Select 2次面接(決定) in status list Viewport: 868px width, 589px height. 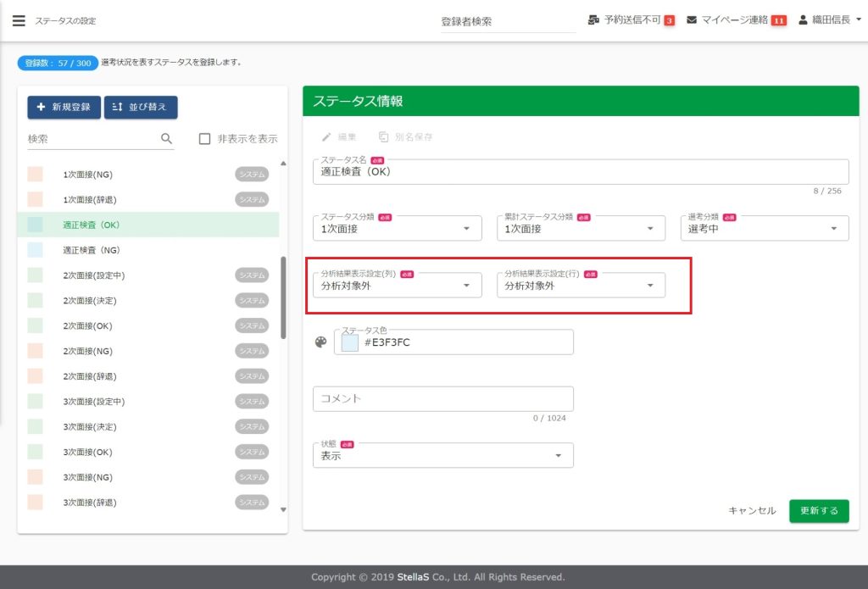click(x=90, y=301)
